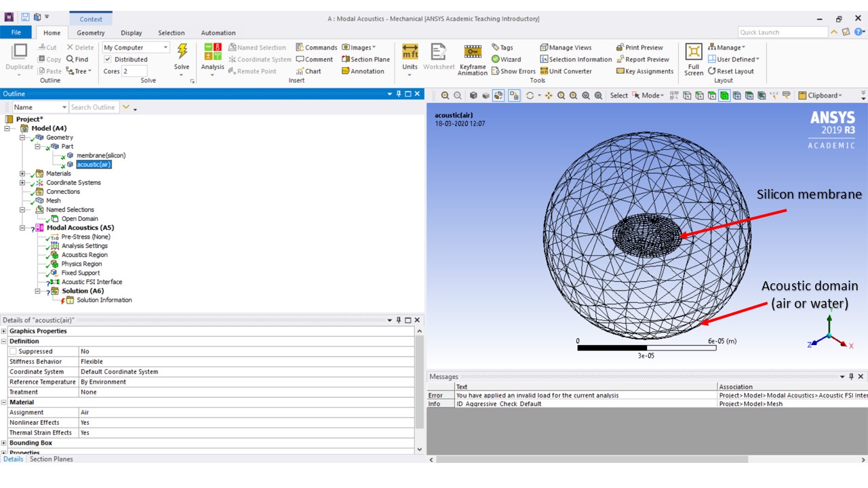
Task: Expand the Bounding Box section
Action: tap(4, 443)
